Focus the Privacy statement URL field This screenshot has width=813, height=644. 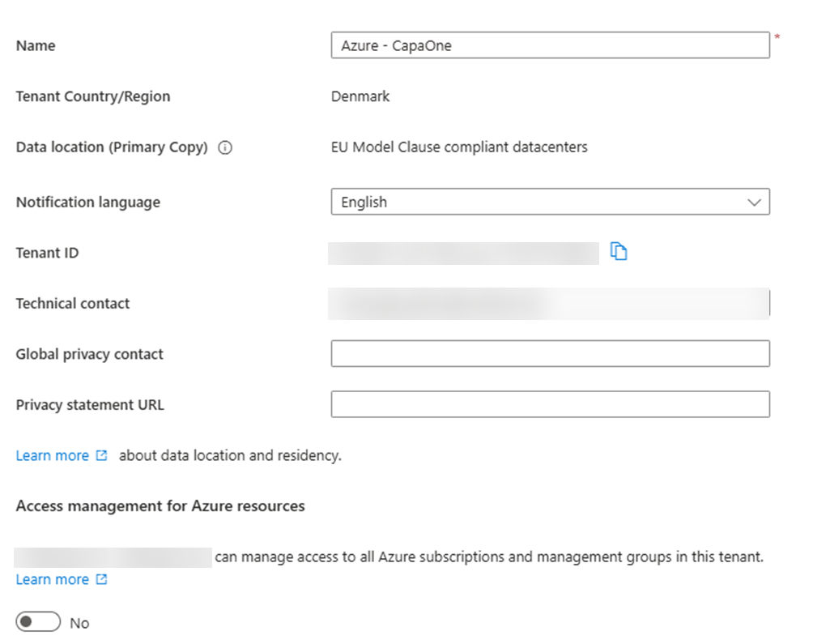pyautogui.click(x=550, y=404)
